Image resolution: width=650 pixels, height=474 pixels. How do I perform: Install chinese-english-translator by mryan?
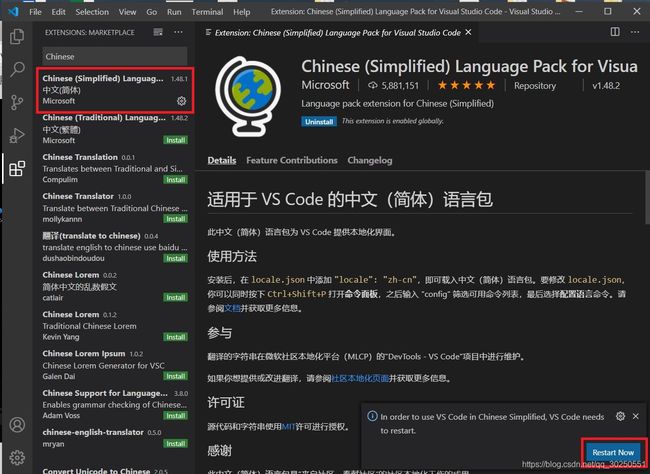point(175,444)
